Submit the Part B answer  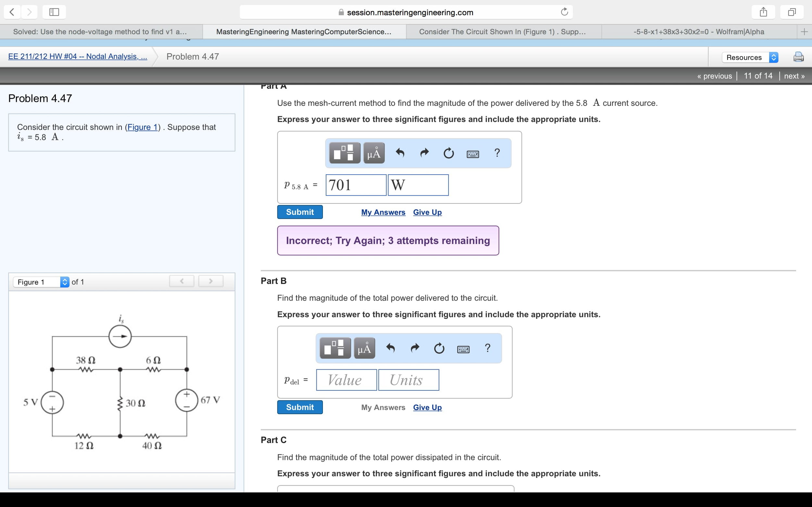(x=300, y=407)
